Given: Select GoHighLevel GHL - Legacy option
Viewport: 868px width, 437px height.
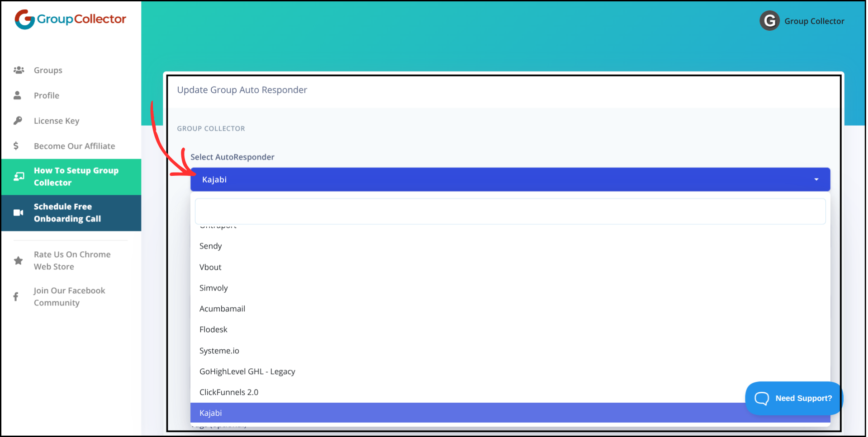Looking at the screenshot, I should 247,371.
